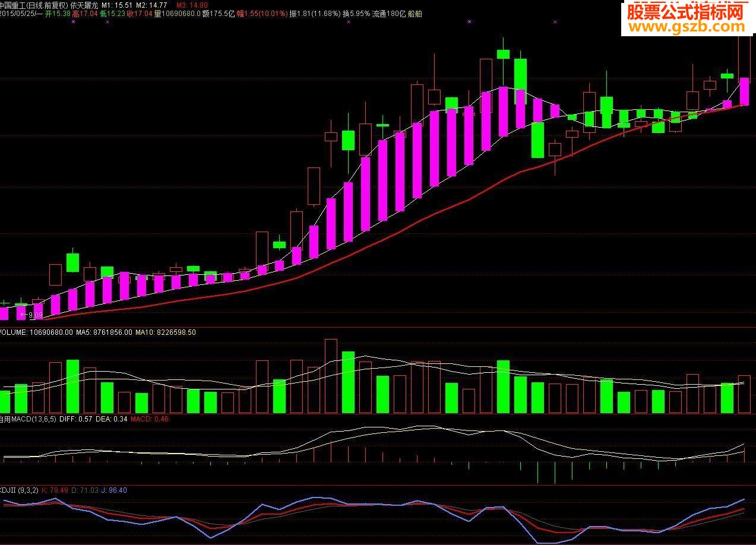This screenshot has height=545, width=756.
Task: Click the MA5: 8761856.00 value
Action: [104, 332]
